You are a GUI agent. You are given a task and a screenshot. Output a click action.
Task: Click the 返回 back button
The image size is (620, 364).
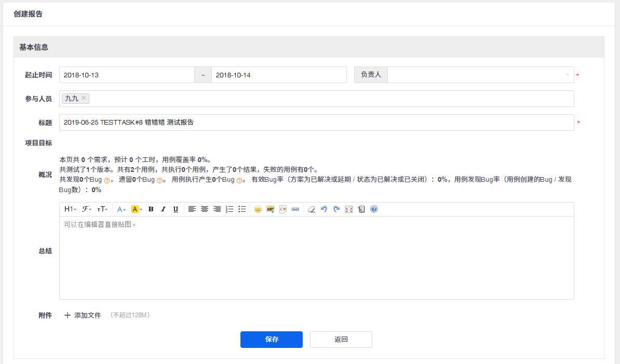click(341, 340)
